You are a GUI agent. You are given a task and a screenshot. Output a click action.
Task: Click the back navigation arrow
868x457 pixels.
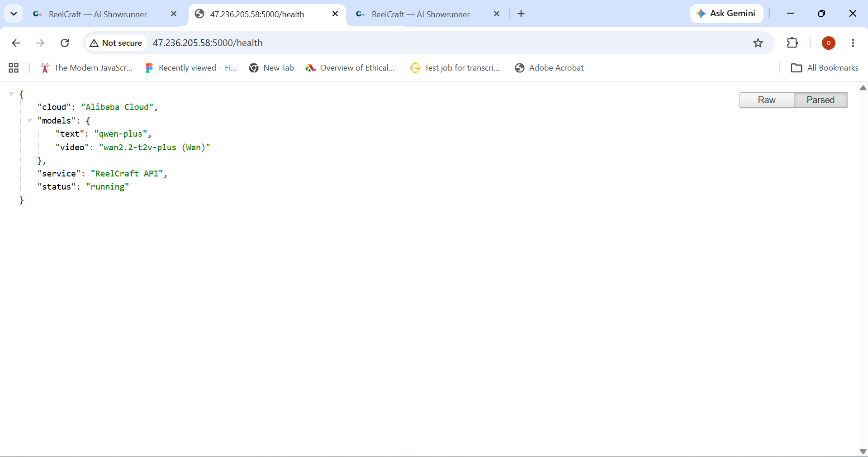click(x=16, y=43)
